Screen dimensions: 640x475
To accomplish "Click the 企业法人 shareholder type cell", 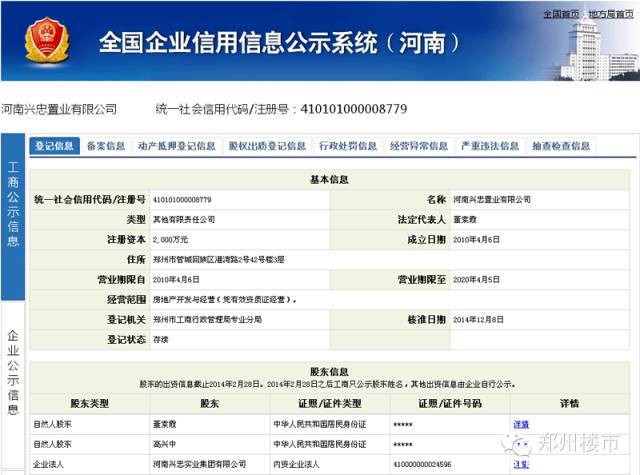I will click(x=48, y=464).
